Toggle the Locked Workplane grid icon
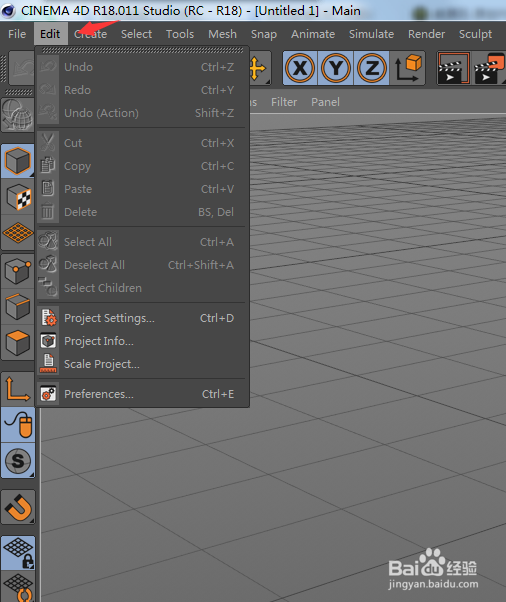The height and width of the screenshot is (602, 506). point(17,553)
